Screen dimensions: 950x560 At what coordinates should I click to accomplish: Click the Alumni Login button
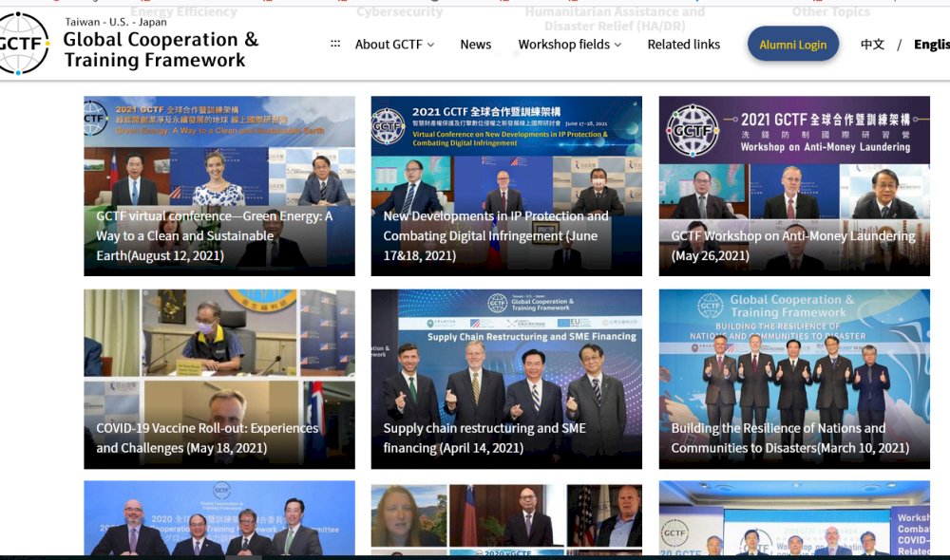point(792,45)
